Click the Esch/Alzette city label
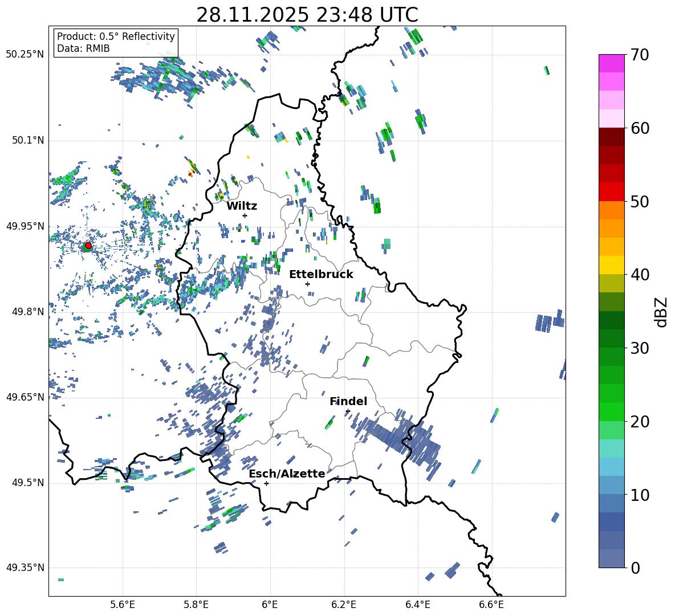 tap(287, 474)
